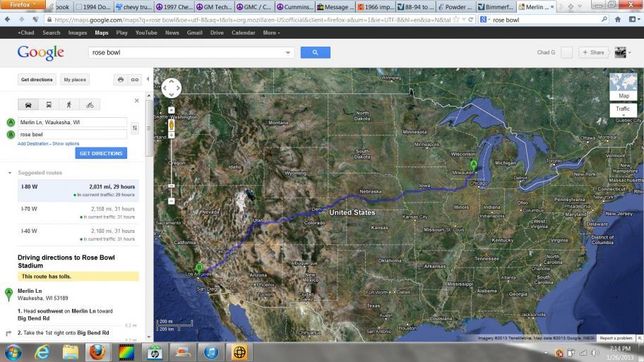Open the Windows Start menu
Screen dimensions: 644x362
point(13,353)
